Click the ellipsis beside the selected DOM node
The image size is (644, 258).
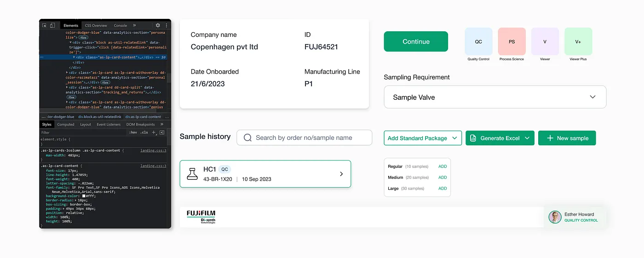(x=42, y=57)
